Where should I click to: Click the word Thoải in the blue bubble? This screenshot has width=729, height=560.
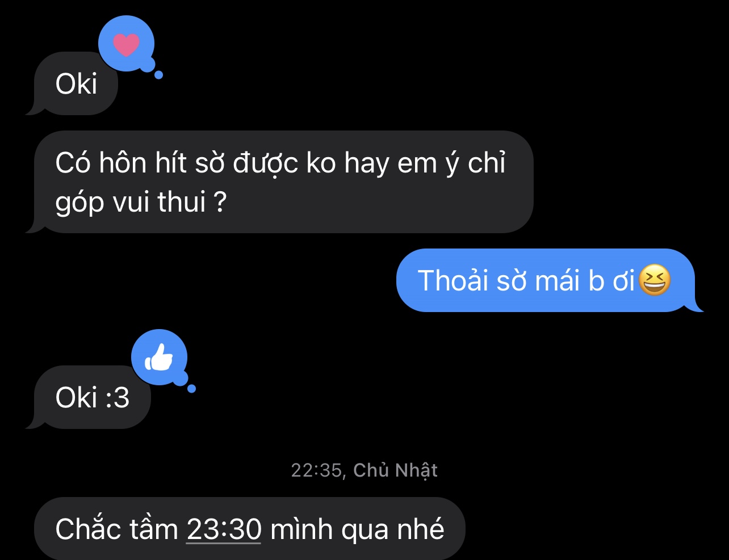click(x=453, y=280)
